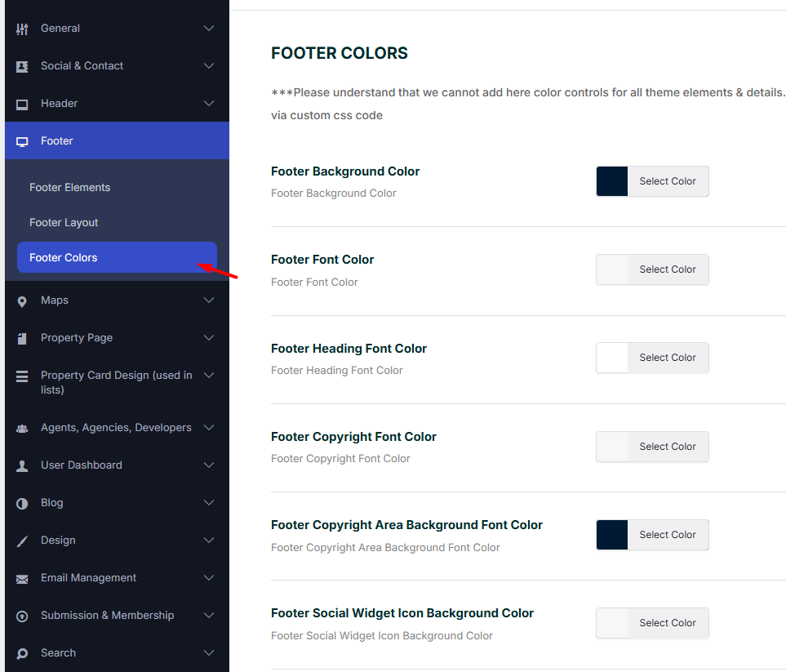Click the General sliders icon in sidebar
786x672 pixels.
(x=22, y=29)
